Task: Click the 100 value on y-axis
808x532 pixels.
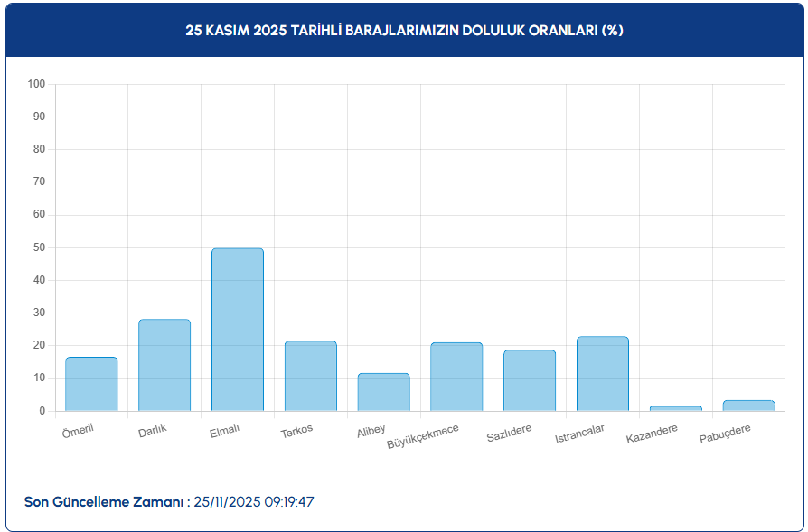Action: (36, 84)
